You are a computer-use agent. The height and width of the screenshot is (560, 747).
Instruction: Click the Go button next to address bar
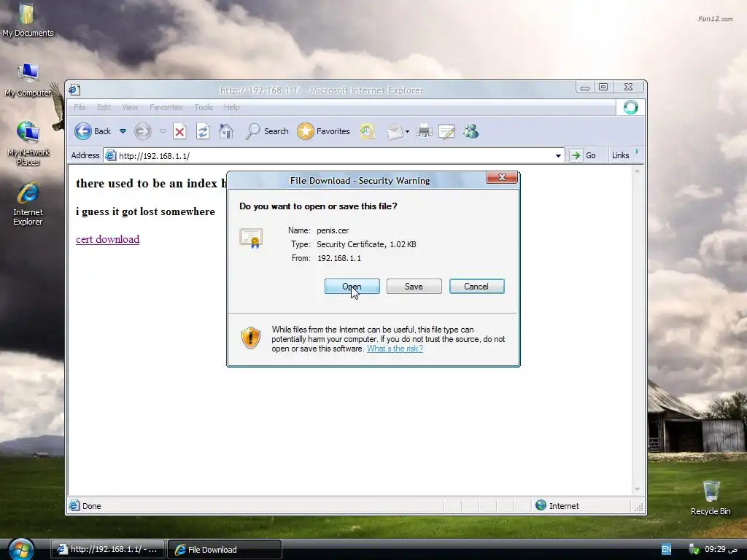pyautogui.click(x=584, y=155)
